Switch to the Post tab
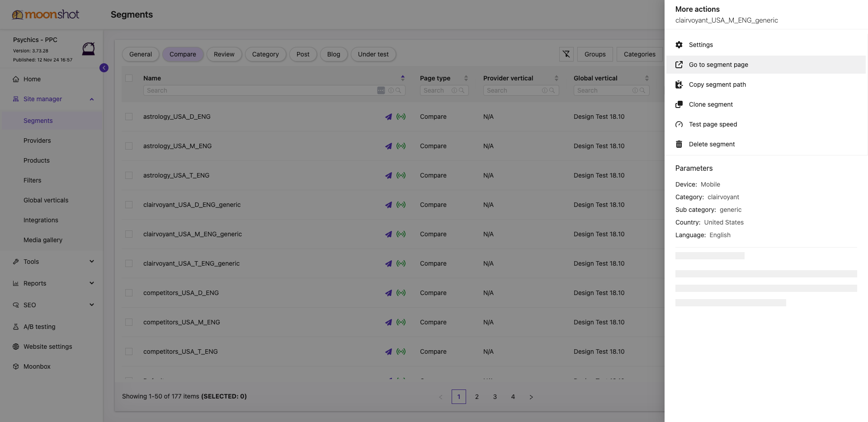This screenshot has width=868, height=422. click(303, 54)
